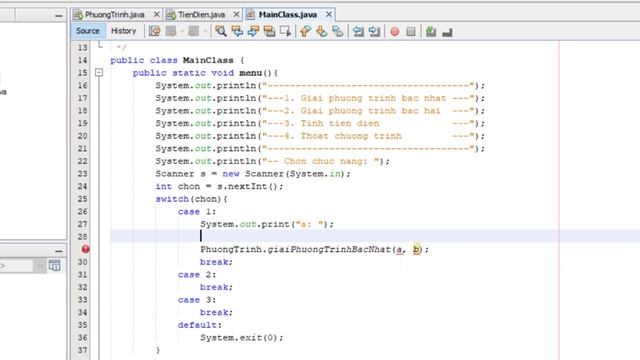Click the Uncomment toolbar icon
This screenshot has height=360, width=640.
click(x=447, y=31)
